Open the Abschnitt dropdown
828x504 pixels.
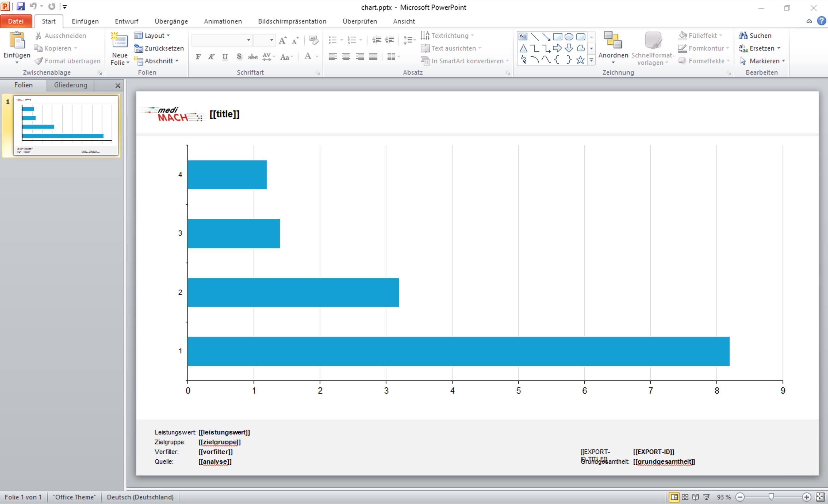pos(156,61)
